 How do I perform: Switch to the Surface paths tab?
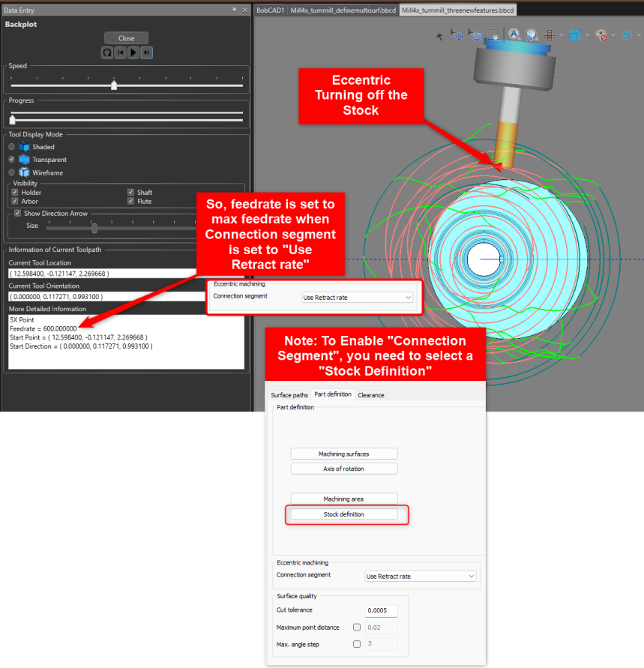pyautogui.click(x=289, y=395)
